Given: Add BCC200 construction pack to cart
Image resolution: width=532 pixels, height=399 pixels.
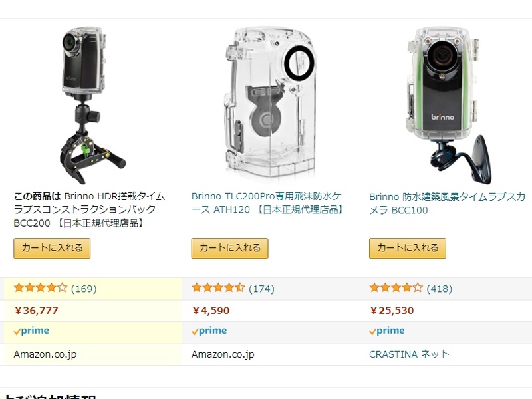Looking at the screenshot, I should [52, 248].
